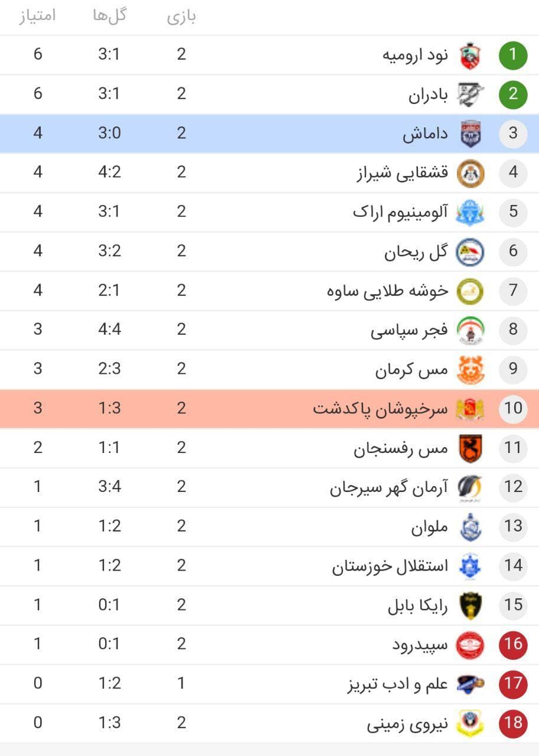
Task: Click the بازی column header
Action: (181, 16)
